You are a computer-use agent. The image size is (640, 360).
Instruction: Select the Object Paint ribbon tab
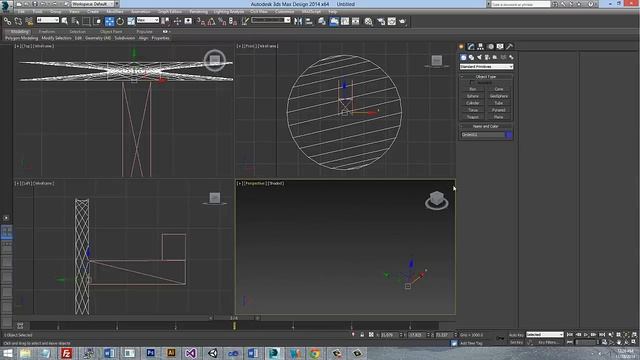point(111,31)
